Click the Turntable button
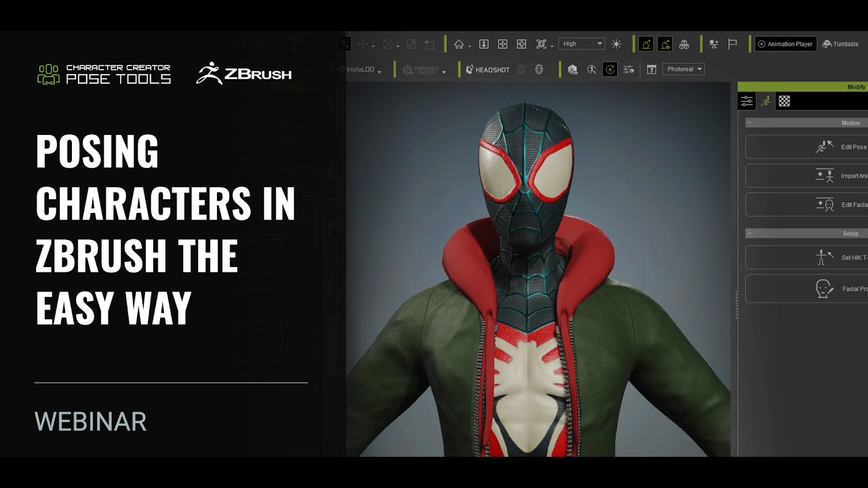Image resolution: width=868 pixels, height=488 pixels. [841, 44]
